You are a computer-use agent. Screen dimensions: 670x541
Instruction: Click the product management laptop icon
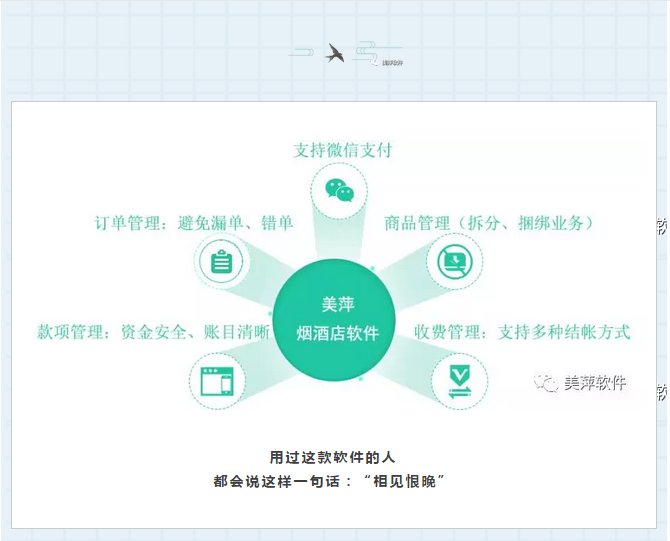tap(455, 261)
